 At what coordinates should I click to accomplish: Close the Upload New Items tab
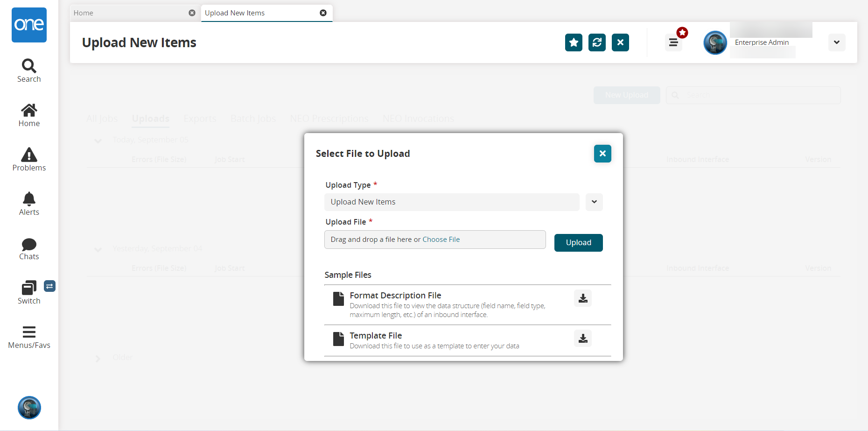click(x=323, y=13)
